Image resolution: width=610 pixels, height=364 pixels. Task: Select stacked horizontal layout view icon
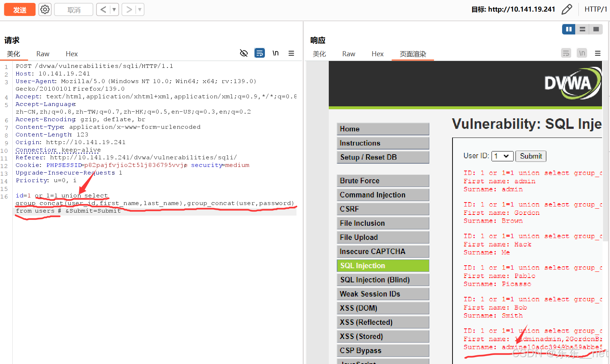point(582,29)
